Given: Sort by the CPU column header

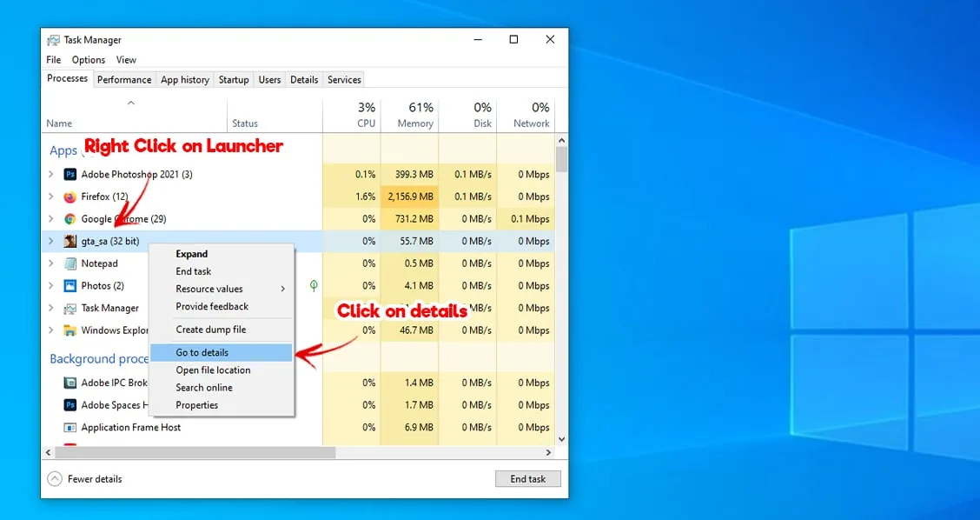Looking at the screenshot, I should [x=351, y=116].
